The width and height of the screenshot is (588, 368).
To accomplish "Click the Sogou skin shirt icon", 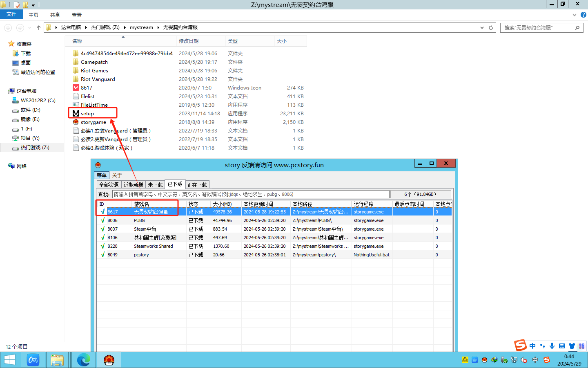I will 572,346.
